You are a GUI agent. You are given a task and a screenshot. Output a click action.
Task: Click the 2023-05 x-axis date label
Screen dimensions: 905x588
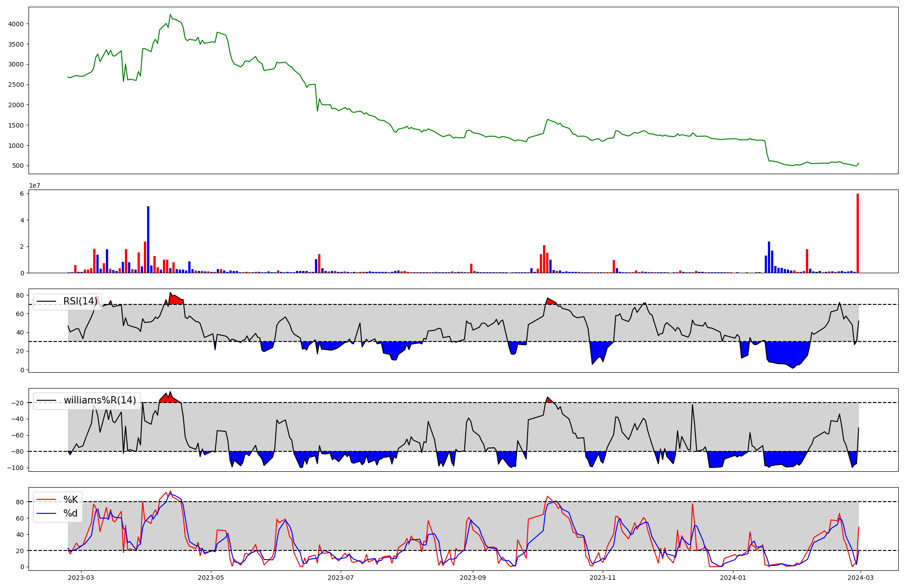(211, 578)
